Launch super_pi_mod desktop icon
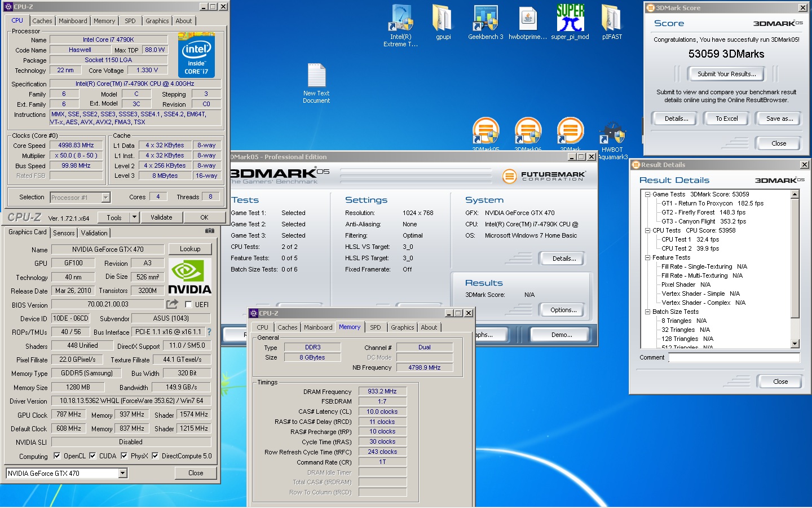 pyautogui.click(x=570, y=23)
